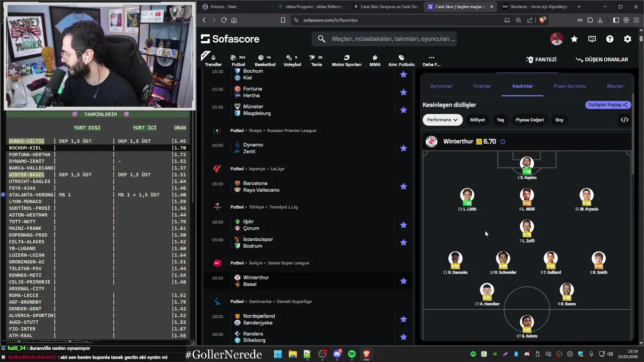Unfavorite Randers - Silkeborg match star
Viewport: 644px width, 362px height.
pos(403,337)
